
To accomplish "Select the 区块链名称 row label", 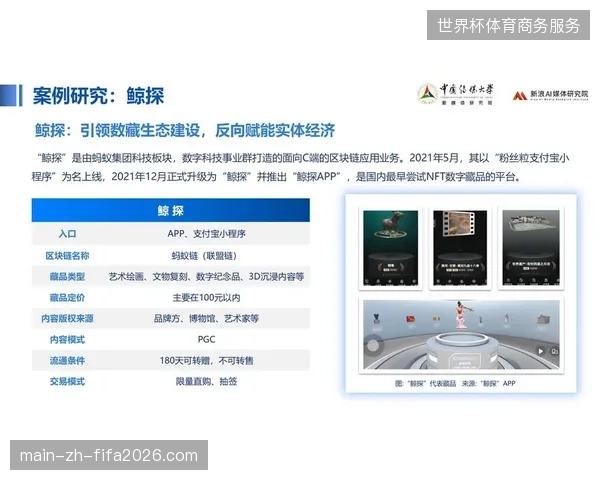I will click(x=67, y=256).
